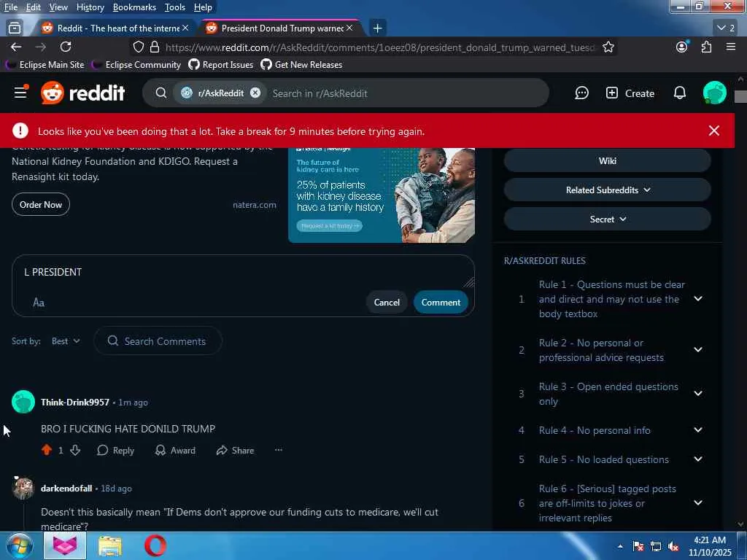Cancel the comment draft

tap(387, 303)
